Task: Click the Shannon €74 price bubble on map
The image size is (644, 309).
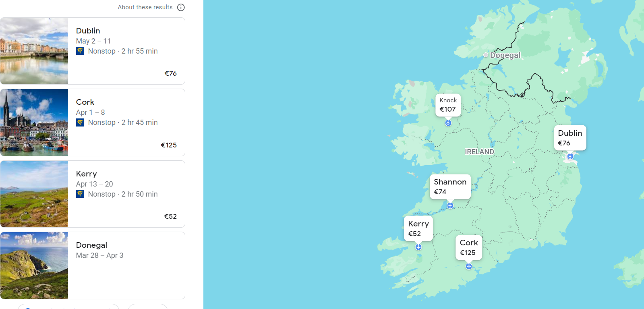Action: (x=450, y=187)
